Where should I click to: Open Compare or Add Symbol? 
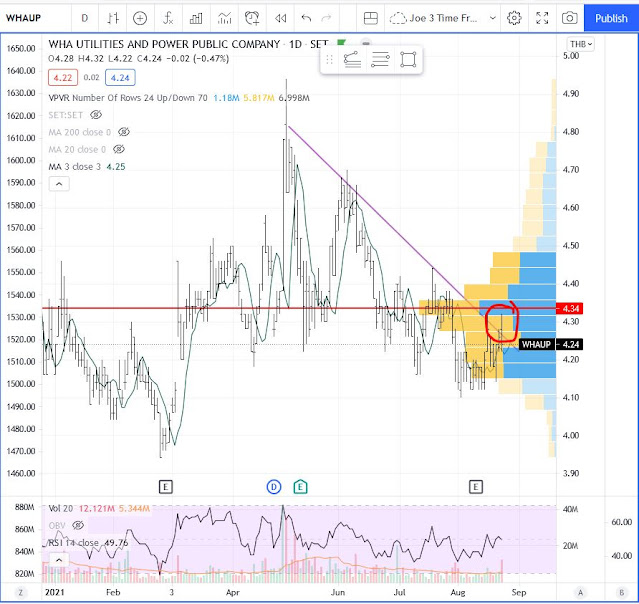point(140,18)
